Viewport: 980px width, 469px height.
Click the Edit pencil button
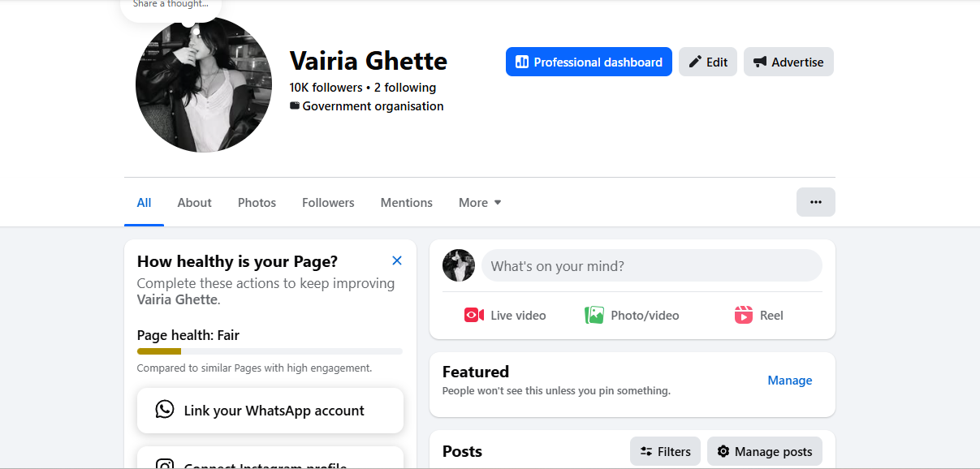pos(708,62)
